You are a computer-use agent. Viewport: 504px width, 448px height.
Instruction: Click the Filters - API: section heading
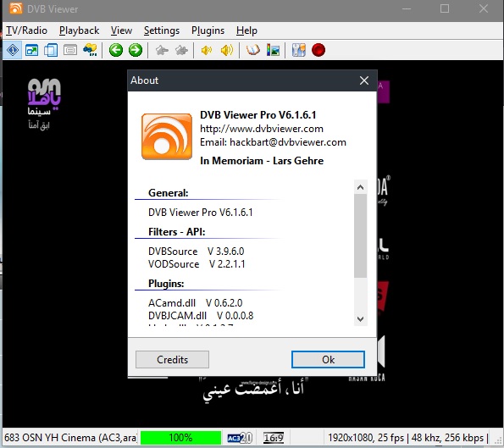coord(177,232)
